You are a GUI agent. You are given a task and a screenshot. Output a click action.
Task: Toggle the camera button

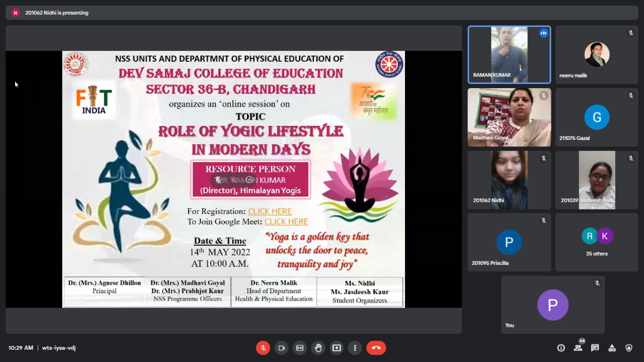click(x=281, y=348)
